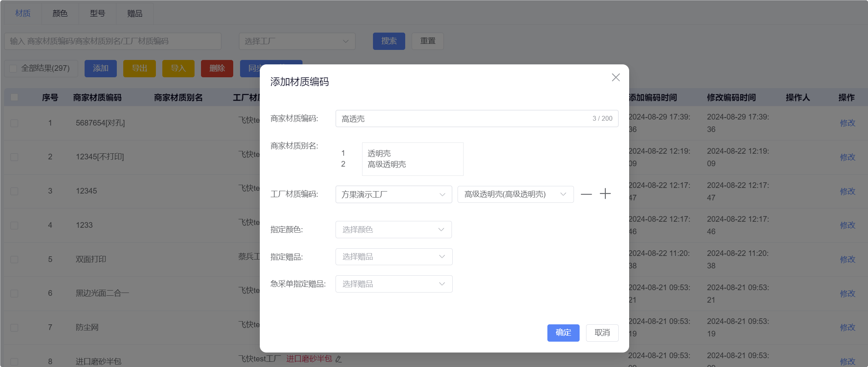Viewport: 868px width, 367px height.
Task: Open the 赠品 tab
Action: pos(135,14)
